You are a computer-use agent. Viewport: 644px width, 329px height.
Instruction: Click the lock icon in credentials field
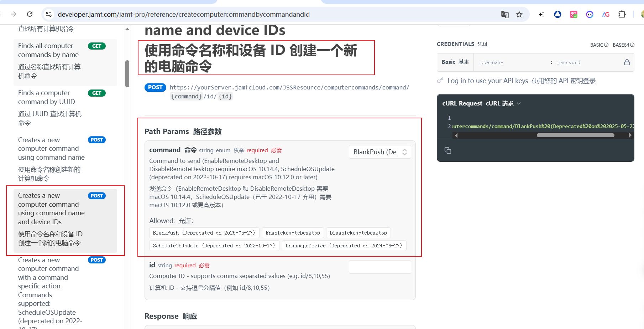627,62
